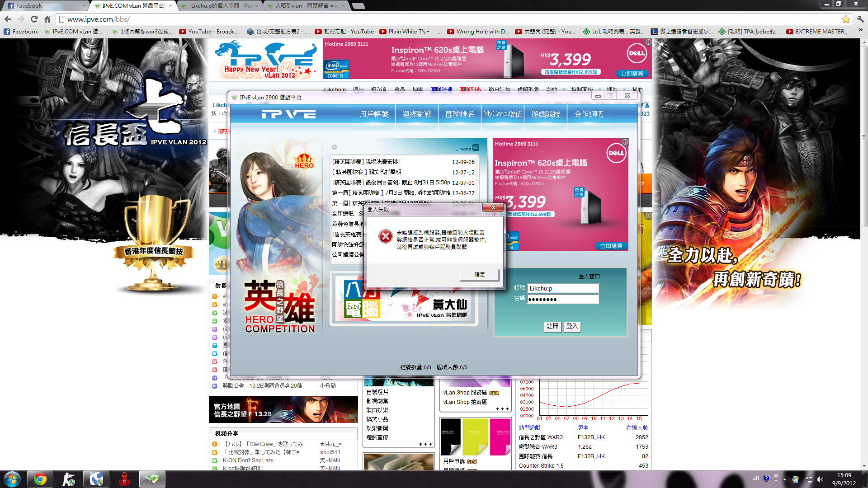868x488 pixels.
Task: Click the Chrome reload page icon
Action: [34, 19]
